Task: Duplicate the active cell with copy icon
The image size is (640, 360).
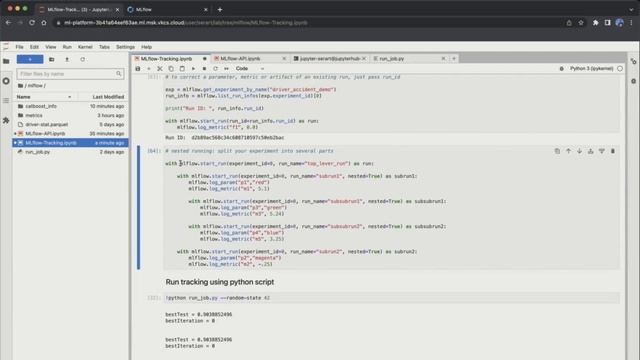Action: point(557,151)
